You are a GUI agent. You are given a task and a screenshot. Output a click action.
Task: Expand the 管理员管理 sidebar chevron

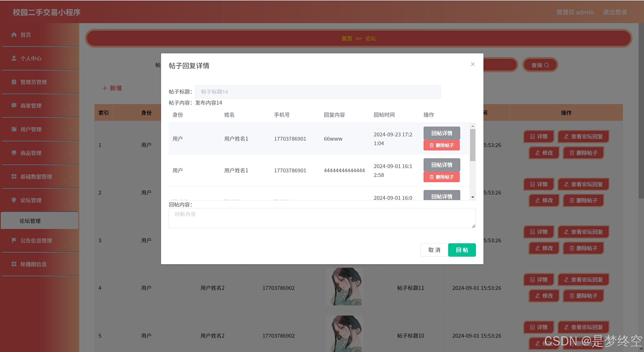(71, 82)
